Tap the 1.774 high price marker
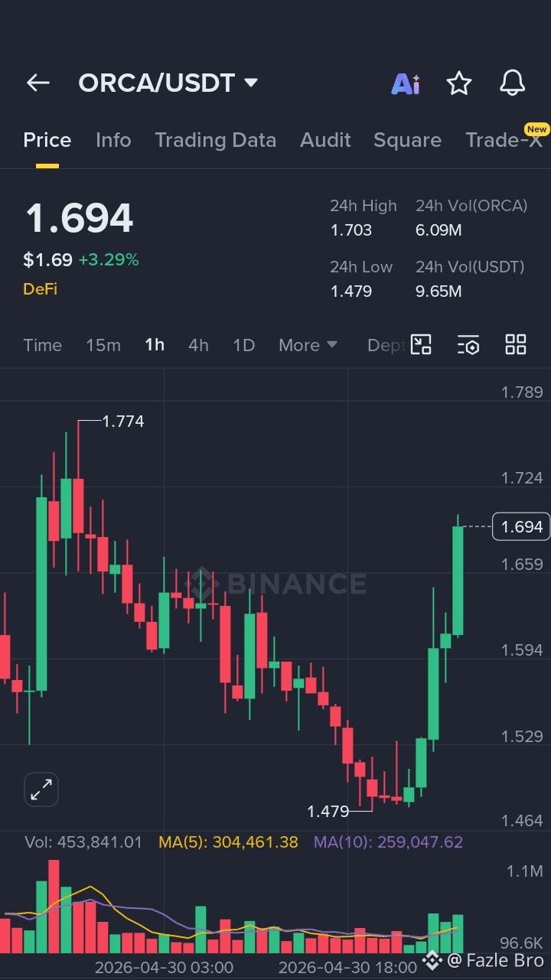 pos(122,421)
